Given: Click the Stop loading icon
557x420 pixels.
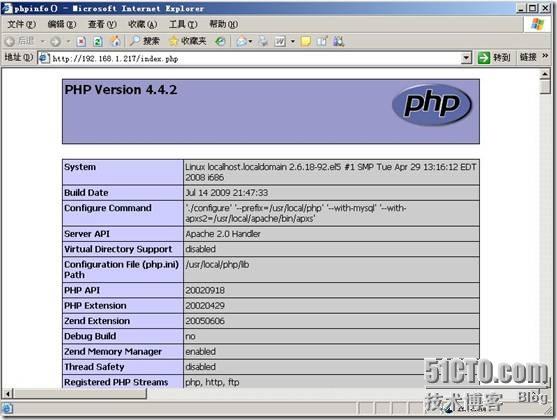Looking at the screenshot, I should coord(81,42).
